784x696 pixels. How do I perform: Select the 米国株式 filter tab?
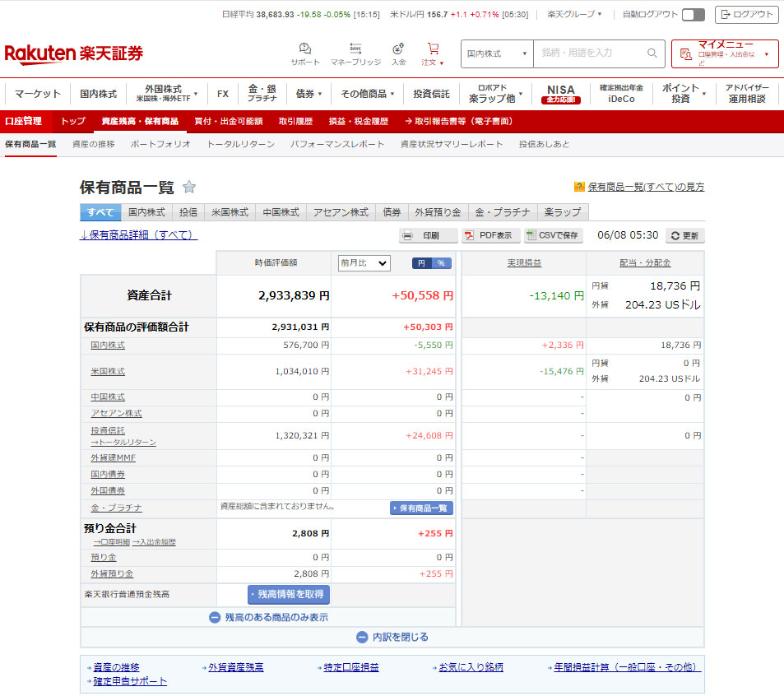(x=230, y=212)
